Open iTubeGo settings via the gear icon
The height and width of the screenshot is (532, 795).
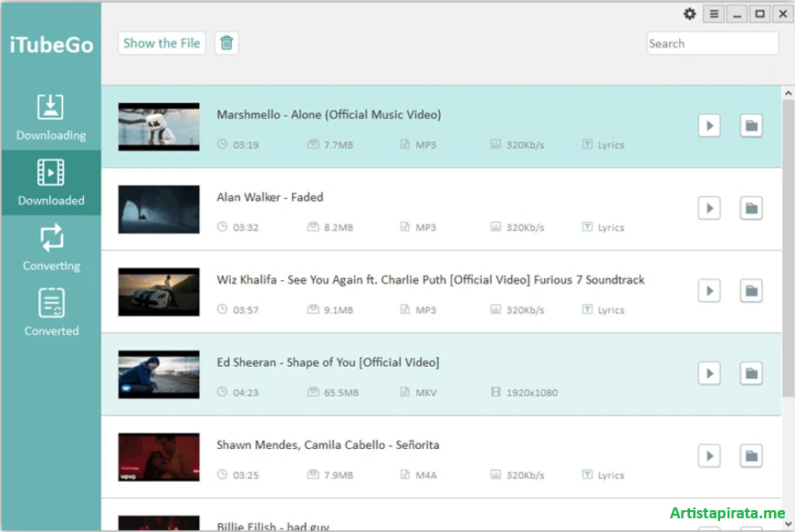coord(689,14)
